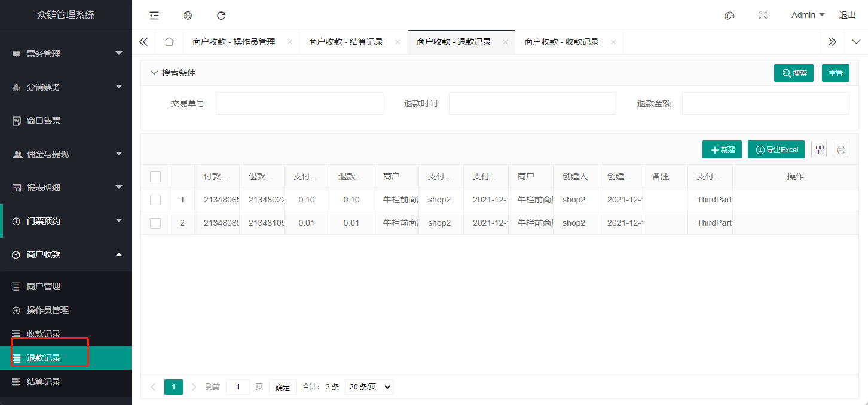Select the checkbox for row 2
868x405 pixels.
[155, 223]
